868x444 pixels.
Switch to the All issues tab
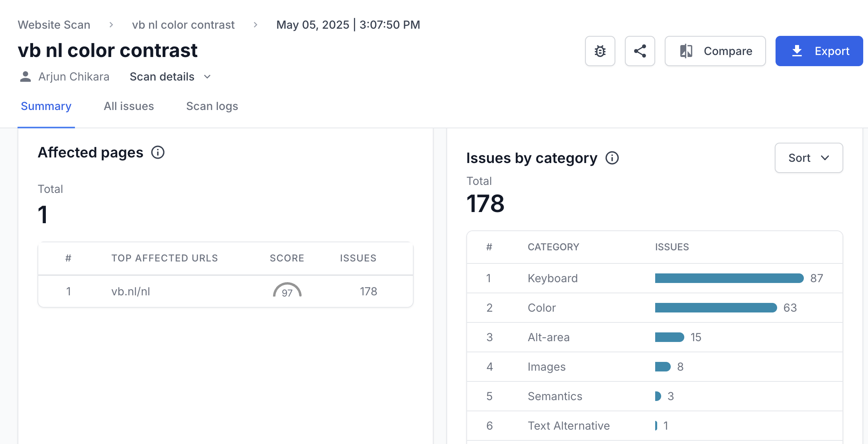(128, 106)
